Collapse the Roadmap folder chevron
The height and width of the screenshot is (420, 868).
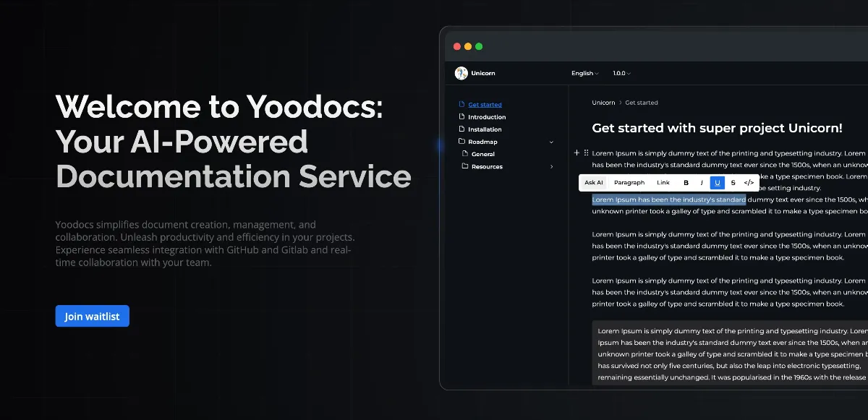click(551, 142)
